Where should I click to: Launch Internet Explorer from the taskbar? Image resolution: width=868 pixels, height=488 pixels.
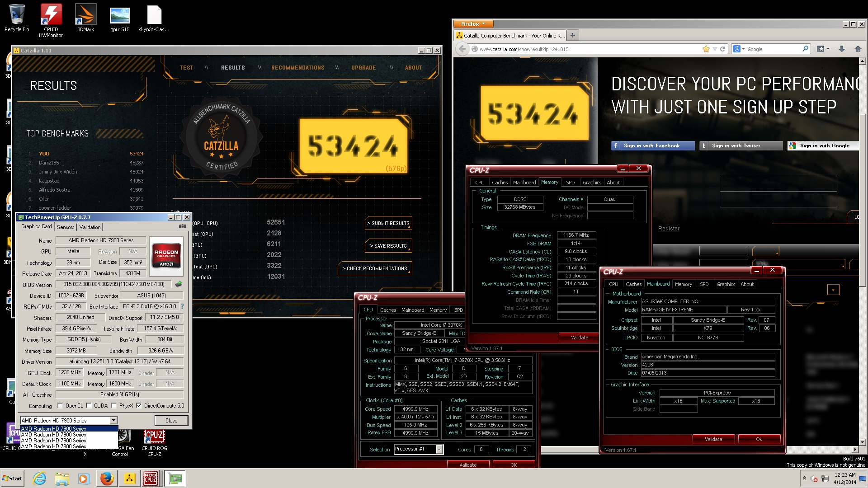tap(40, 479)
